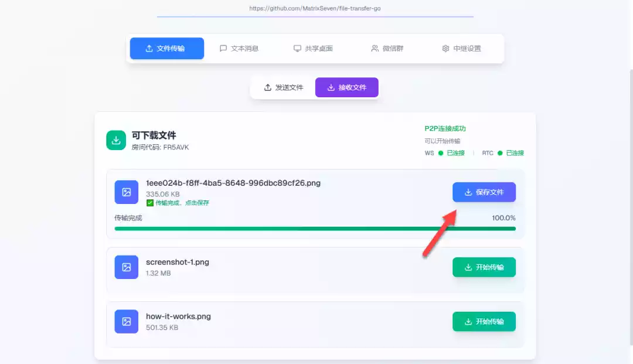Open the GitHub file-transfer-go link
Image resolution: width=633 pixels, height=364 pixels.
coord(315,9)
